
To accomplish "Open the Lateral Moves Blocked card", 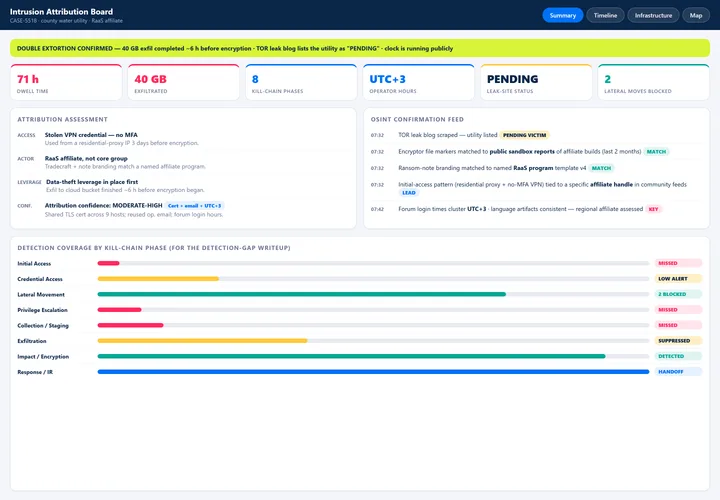I will point(653,82).
